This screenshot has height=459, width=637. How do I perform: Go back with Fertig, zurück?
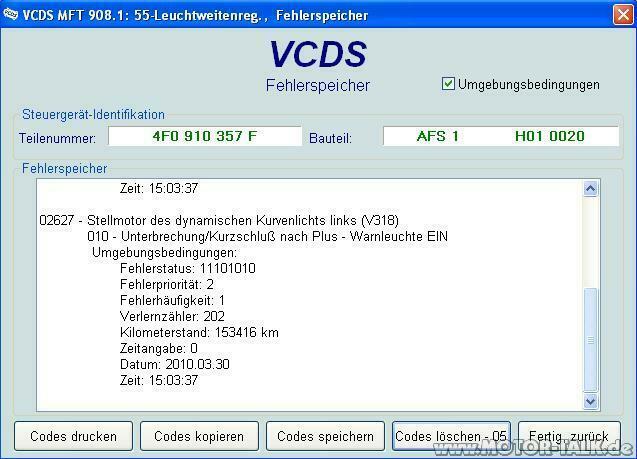(x=569, y=436)
